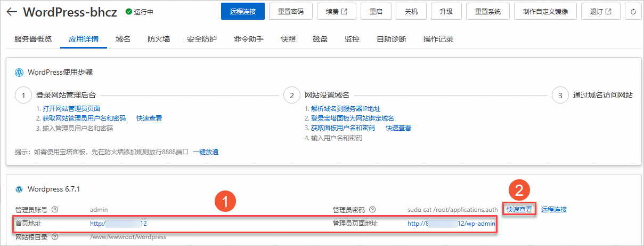Click help icon next to 管理员账号
644x246 pixels.
[55, 210]
